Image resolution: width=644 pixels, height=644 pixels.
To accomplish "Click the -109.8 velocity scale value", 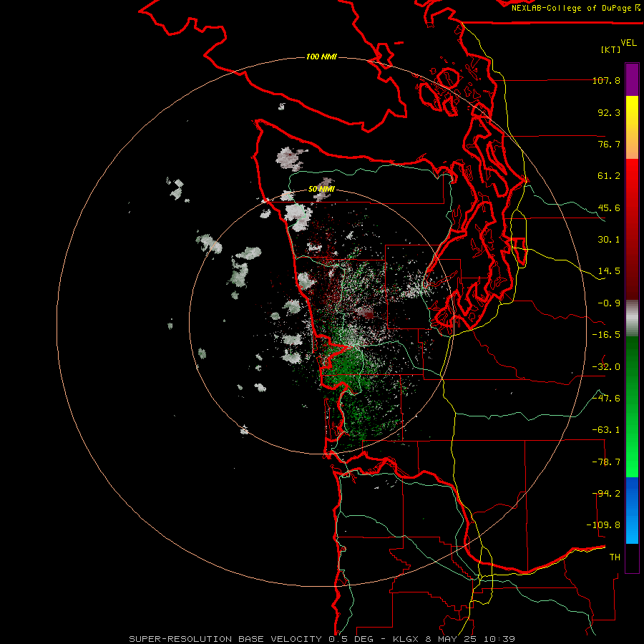I will [x=603, y=525].
